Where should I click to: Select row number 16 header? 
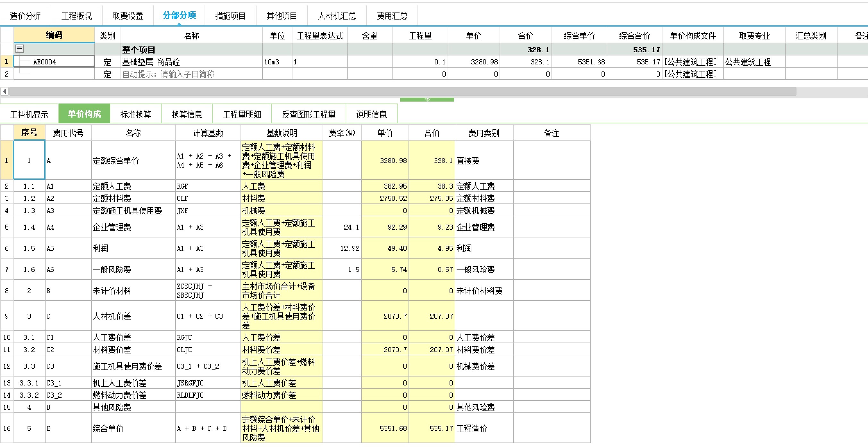tap(7, 428)
